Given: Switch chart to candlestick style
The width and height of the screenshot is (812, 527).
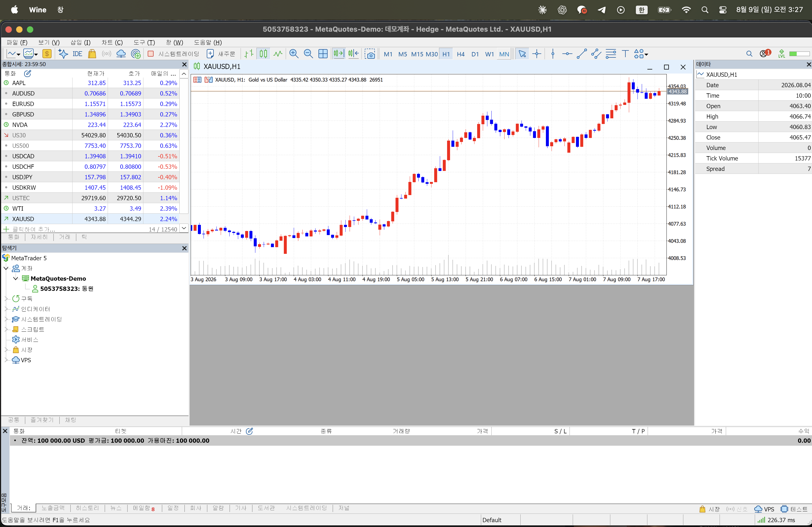Looking at the screenshot, I should [x=263, y=53].
